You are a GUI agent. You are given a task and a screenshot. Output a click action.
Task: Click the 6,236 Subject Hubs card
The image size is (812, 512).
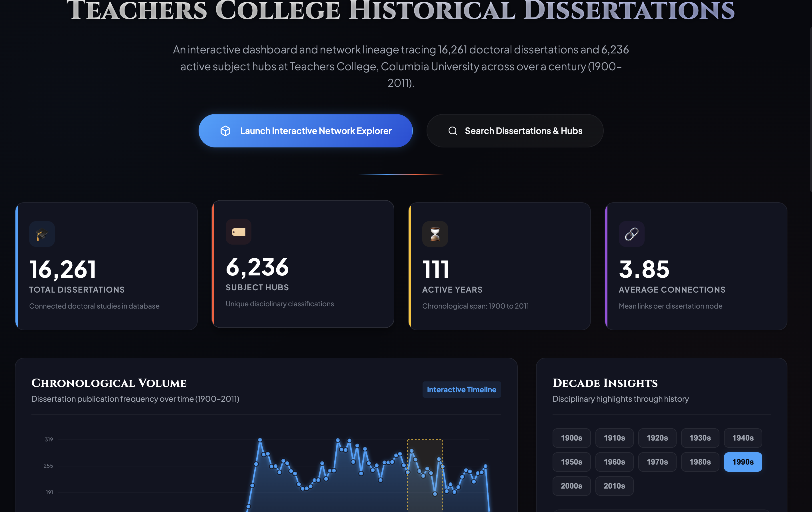(303, 264)
